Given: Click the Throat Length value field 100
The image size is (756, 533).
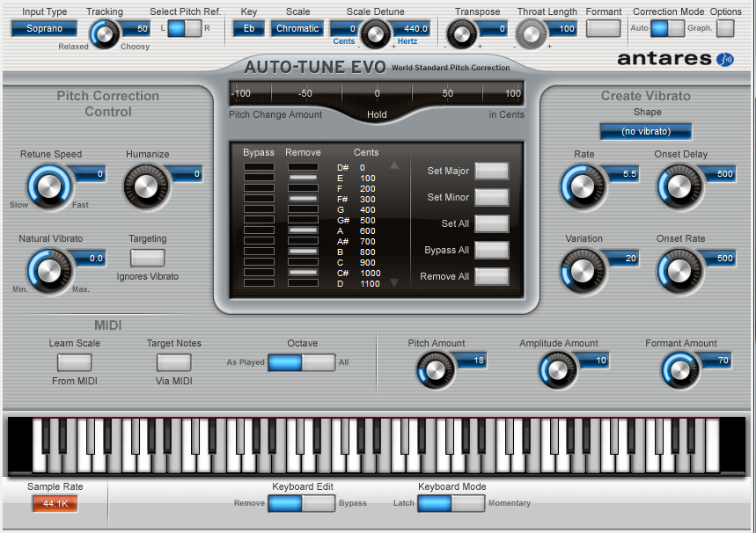Looking at the screenshot, I should 561,29.
